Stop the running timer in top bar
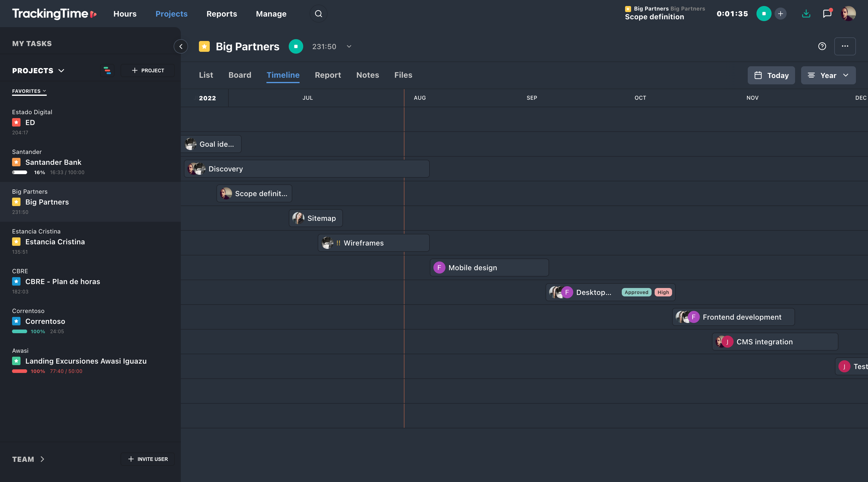 coord(763,14)
